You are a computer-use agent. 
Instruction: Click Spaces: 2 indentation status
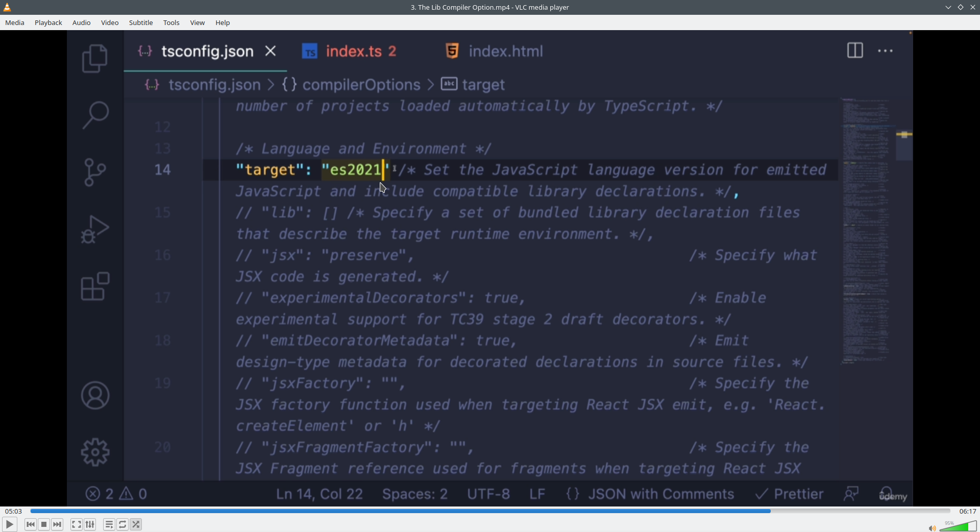(x=415, y=494)
